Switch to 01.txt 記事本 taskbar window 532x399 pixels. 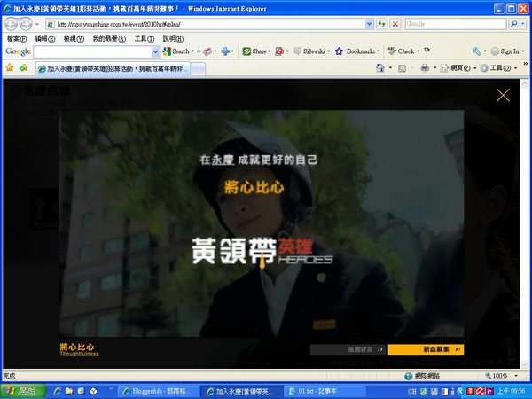tap(325, 392)
